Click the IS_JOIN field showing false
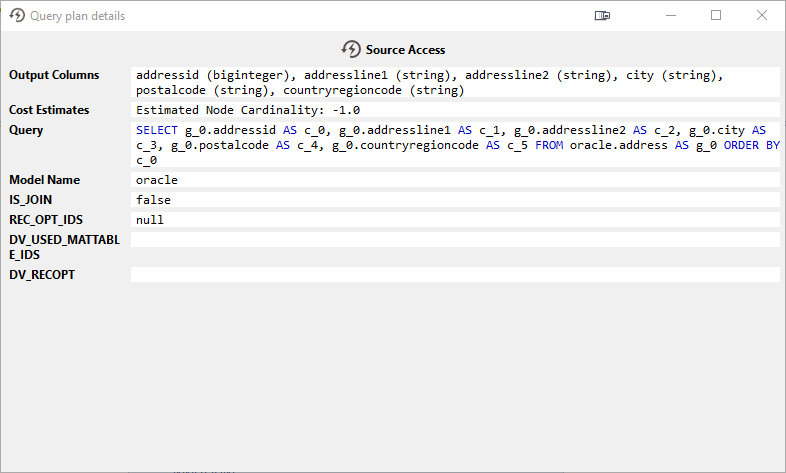 454,200
